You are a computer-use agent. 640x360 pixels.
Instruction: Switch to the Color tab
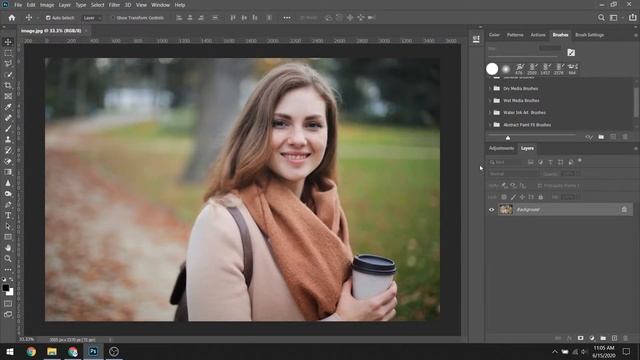pos(494,35)
